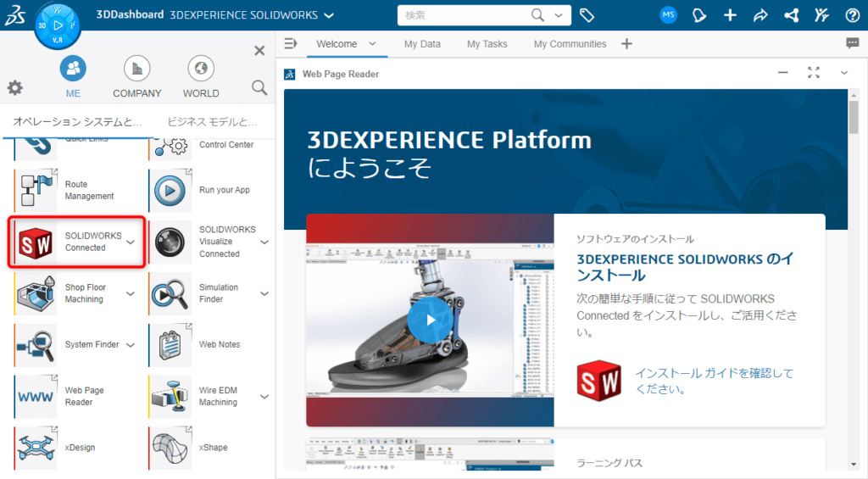Open 3DEXPERIENCE SOLIDWORKS のインストール heading link
This screenshot has width=868, height=479.
685,267
